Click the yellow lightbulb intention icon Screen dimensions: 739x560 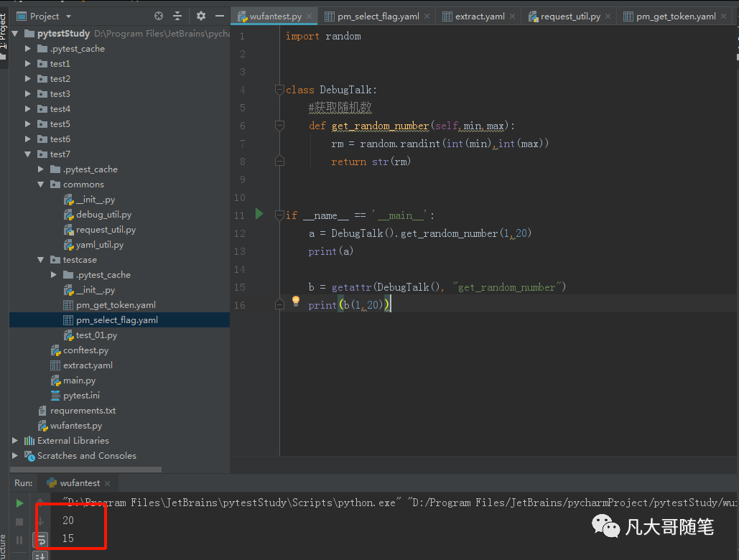point(295,302)
